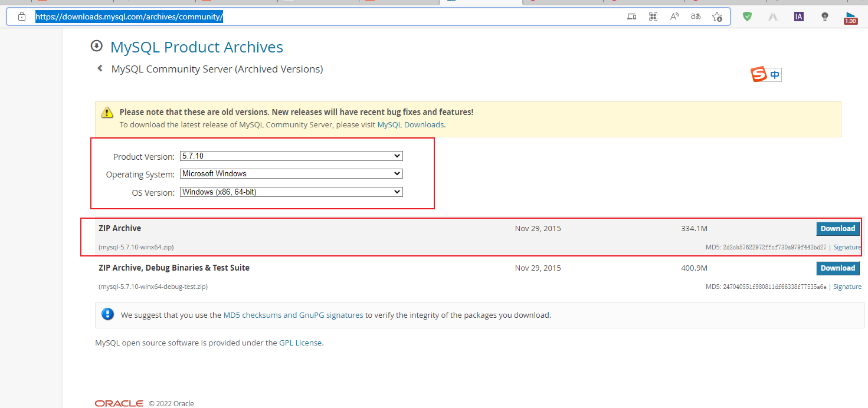Open the GPL License link
The image size is (868, 408).
pos(300,343)
